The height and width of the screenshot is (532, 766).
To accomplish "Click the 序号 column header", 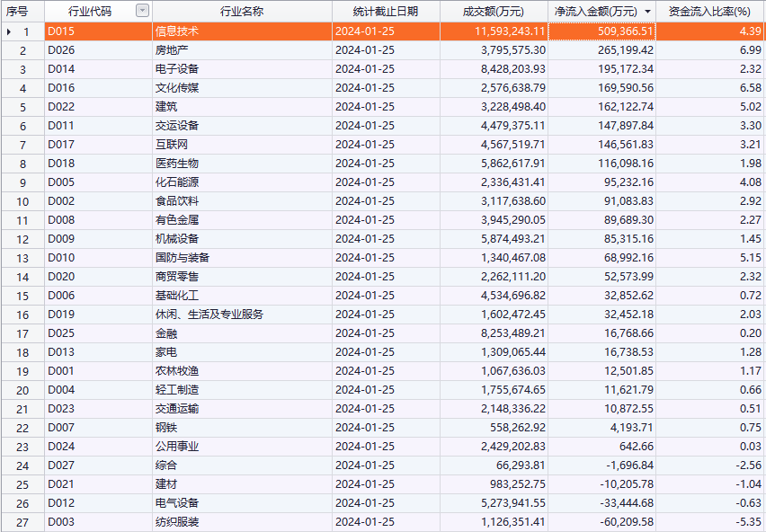I will coord(18,11).
